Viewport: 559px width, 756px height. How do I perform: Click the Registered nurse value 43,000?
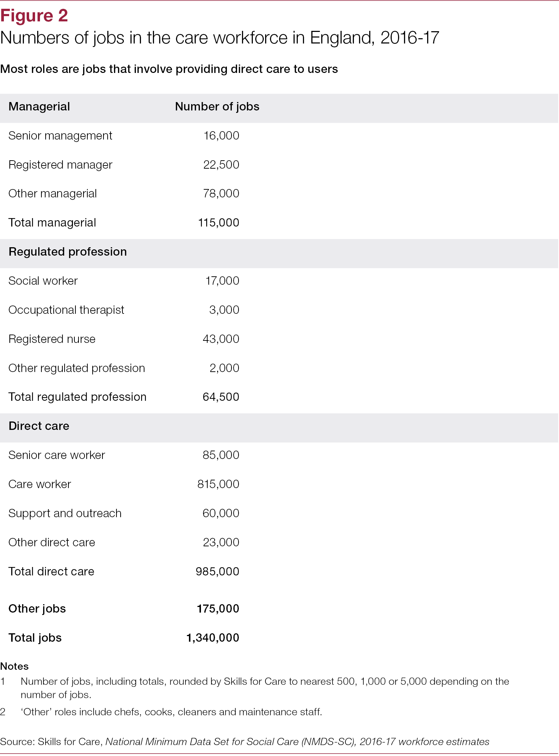(x=221, y=339)
